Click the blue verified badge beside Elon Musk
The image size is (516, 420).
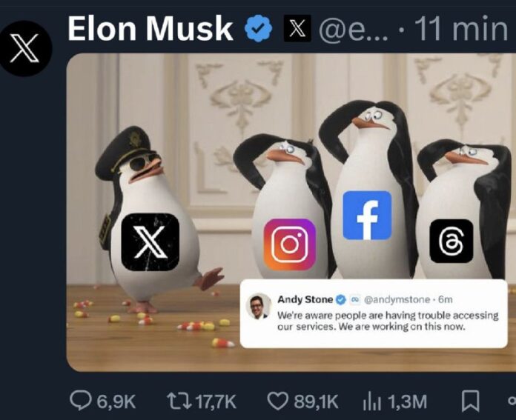(x=259, y=30)
